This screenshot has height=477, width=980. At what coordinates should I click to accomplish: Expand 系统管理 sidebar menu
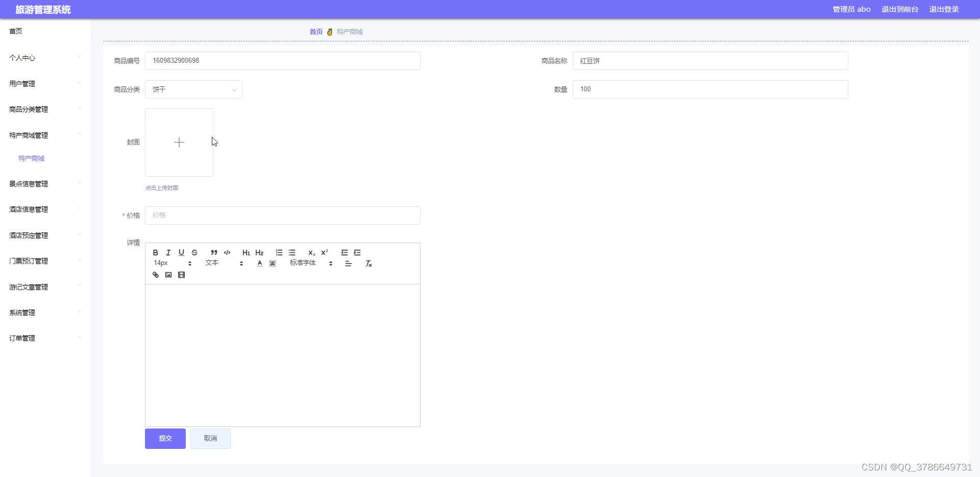(x=45, y=313)
